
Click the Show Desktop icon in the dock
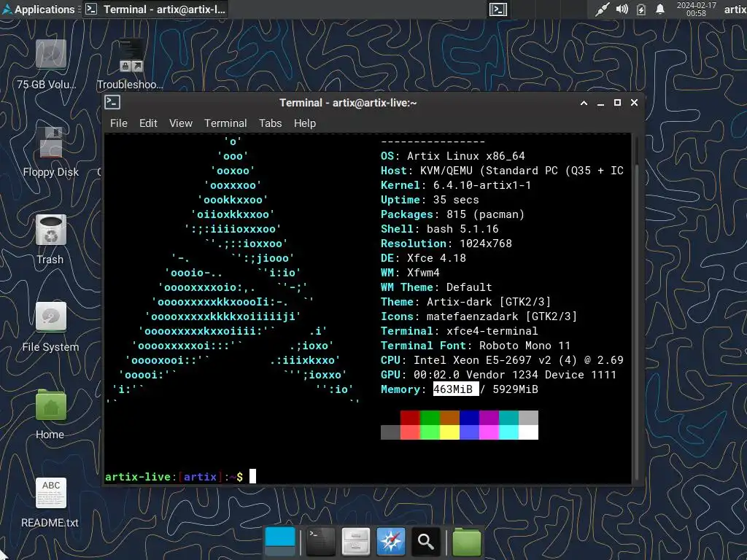point(279,542)
